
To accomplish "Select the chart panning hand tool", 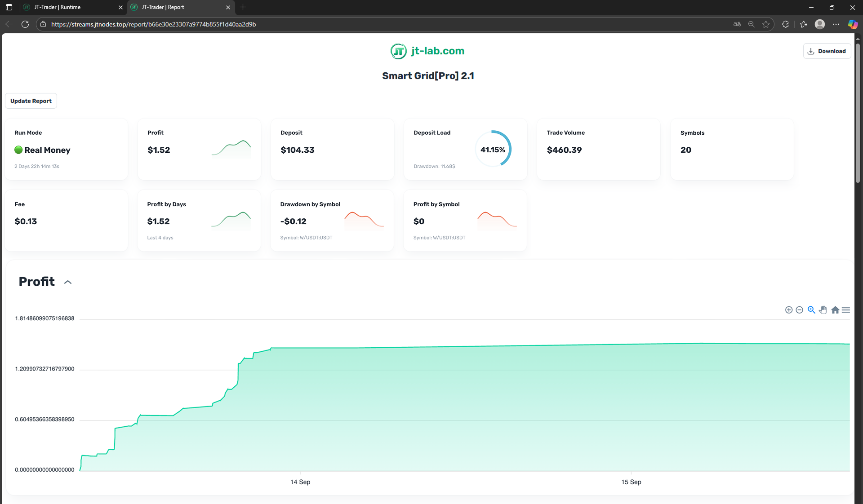I will pos(823,310).
